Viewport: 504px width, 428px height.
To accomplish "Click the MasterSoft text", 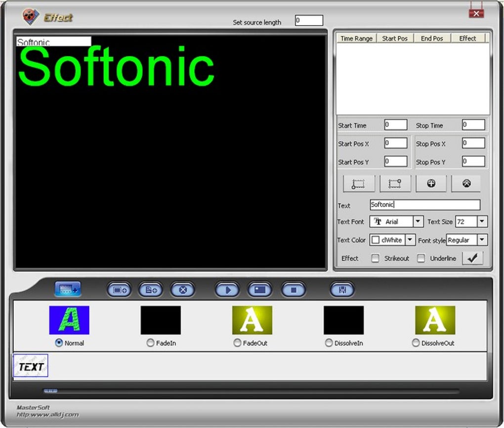I will (33, 407).
